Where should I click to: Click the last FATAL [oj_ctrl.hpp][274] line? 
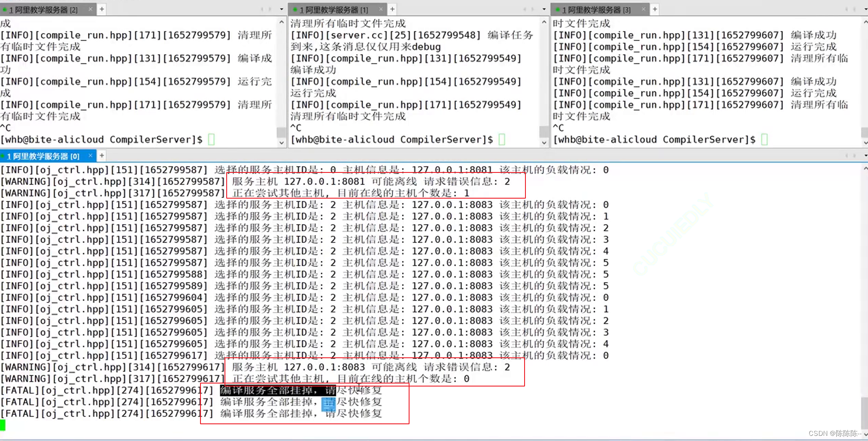tap(191, 414)
